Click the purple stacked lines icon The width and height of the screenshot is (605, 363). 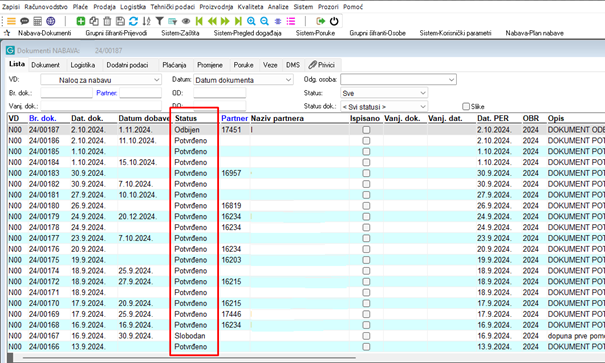pos(278,21)
